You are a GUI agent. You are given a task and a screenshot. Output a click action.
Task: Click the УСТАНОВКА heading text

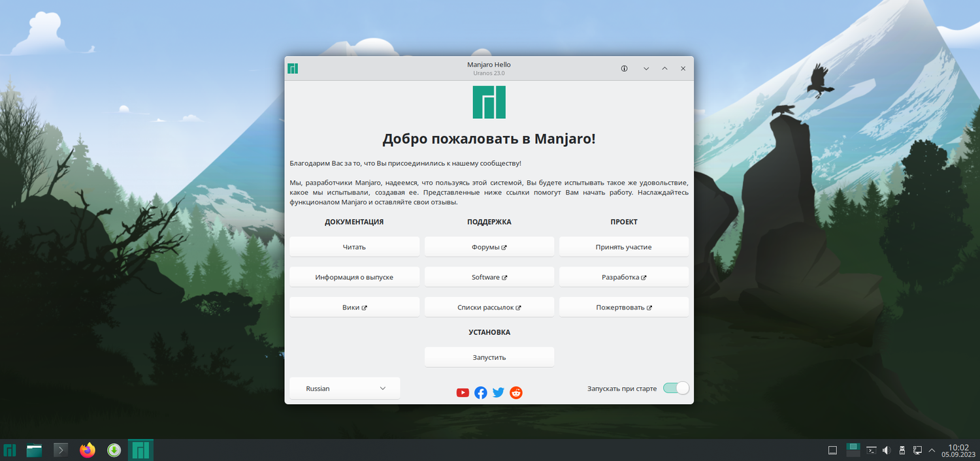click(x=489, y=332)
